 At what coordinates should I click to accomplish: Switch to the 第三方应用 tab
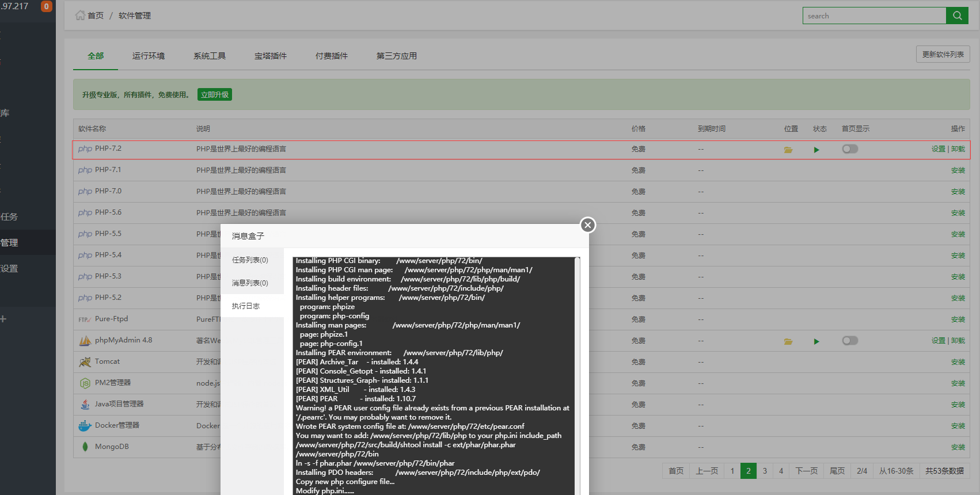tap(397, 56)
